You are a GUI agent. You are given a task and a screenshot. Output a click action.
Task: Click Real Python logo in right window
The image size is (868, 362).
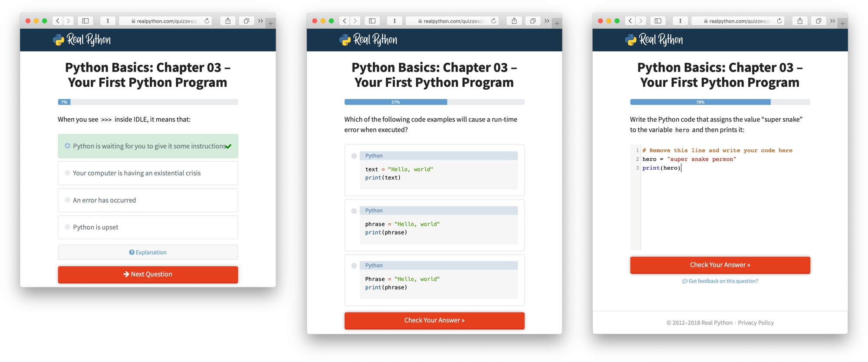click(654, 40)
